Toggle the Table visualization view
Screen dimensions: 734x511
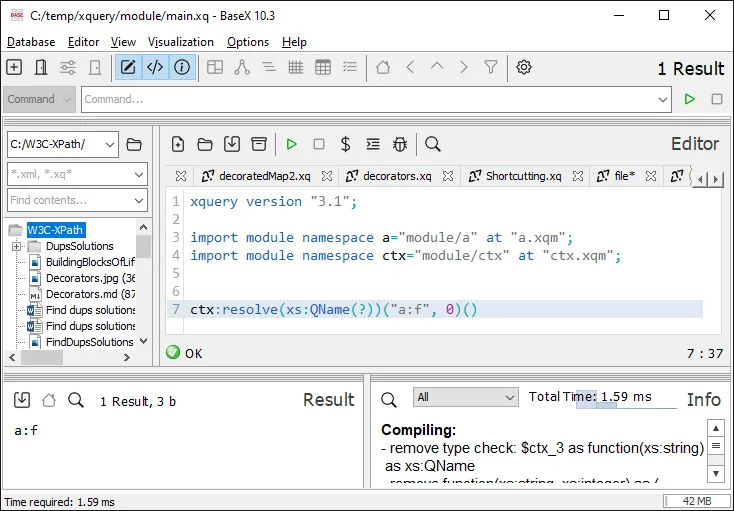(323, 67)
